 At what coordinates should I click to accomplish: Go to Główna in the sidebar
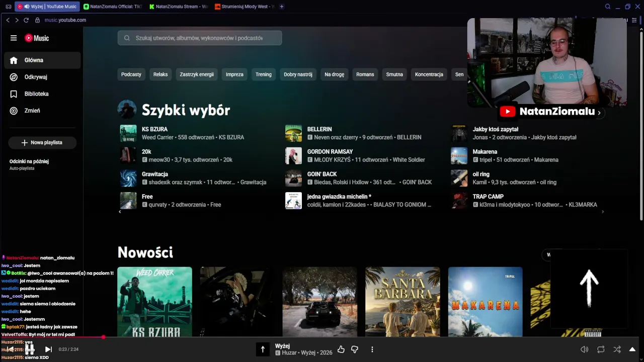43,60
